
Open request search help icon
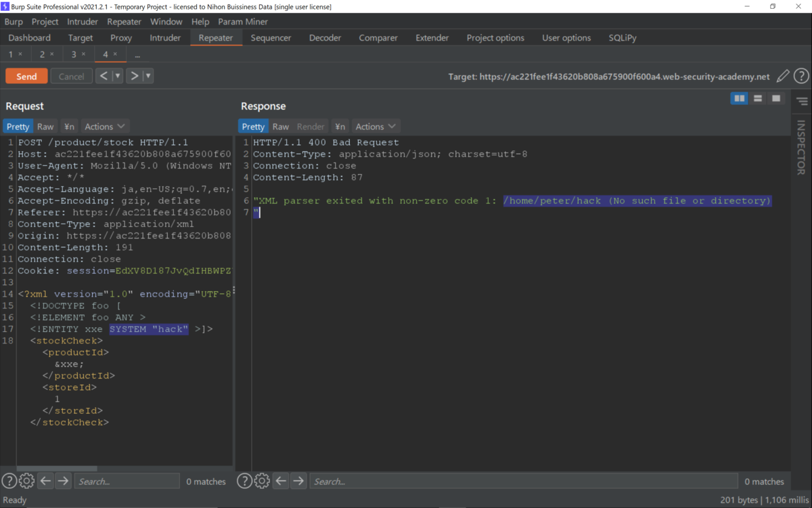pyautogui.click(x=9, y=481)
